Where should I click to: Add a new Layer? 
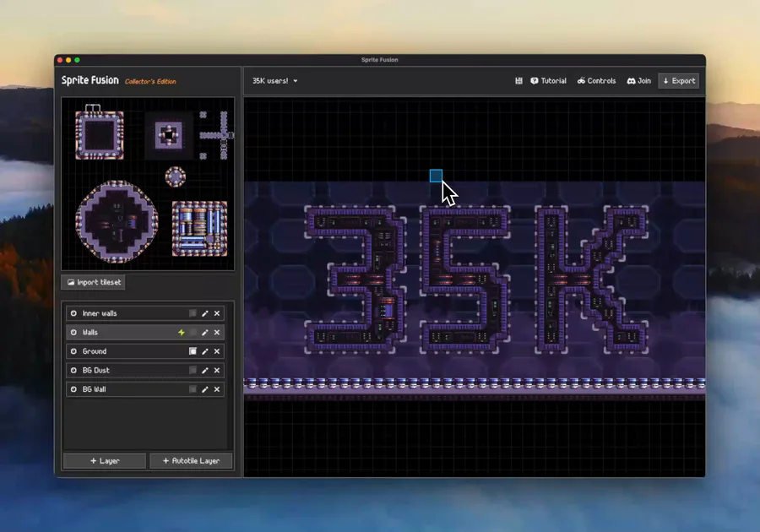coord(105,461)
